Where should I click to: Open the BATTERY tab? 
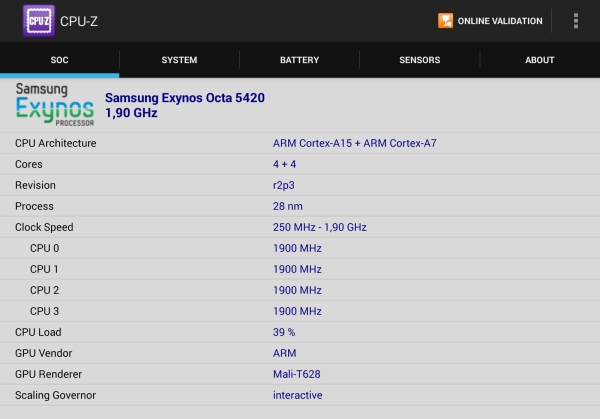299,60
